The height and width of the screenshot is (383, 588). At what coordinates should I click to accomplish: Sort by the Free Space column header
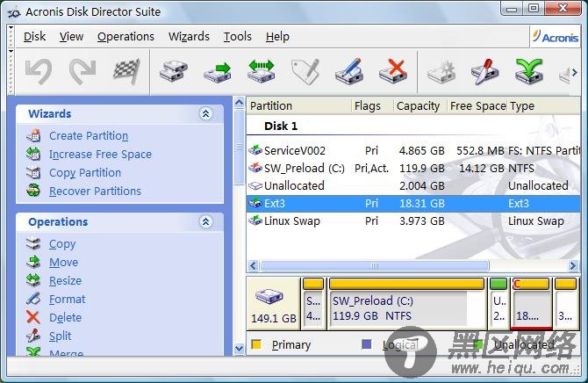coord(477,106)
